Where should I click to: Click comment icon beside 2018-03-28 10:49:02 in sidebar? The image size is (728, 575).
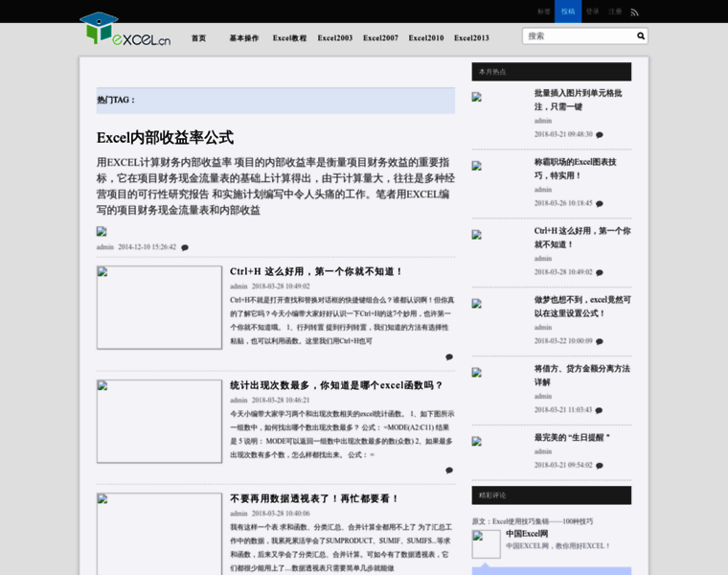coord(600,272)
